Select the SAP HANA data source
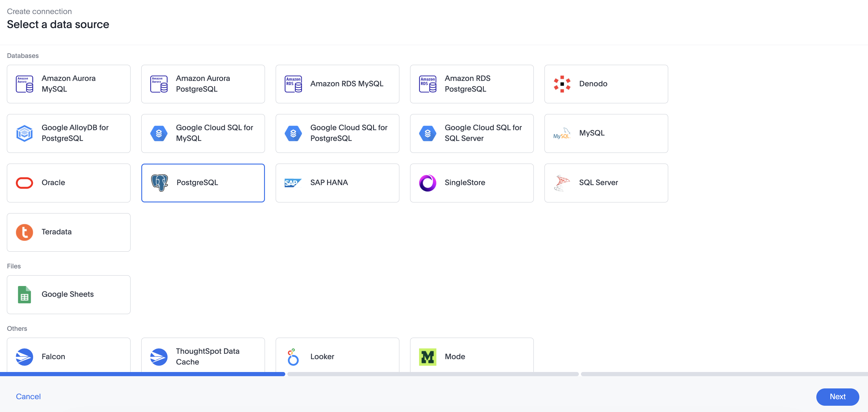Image resolution: width=868 pixels, height=412 pixels. pos(337,183)
